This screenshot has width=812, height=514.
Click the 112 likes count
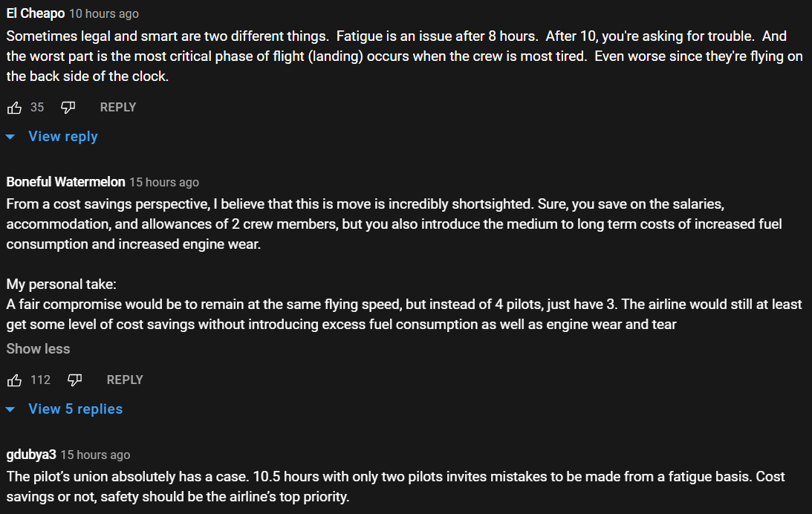pyautogui.click(x=40, y=380)
